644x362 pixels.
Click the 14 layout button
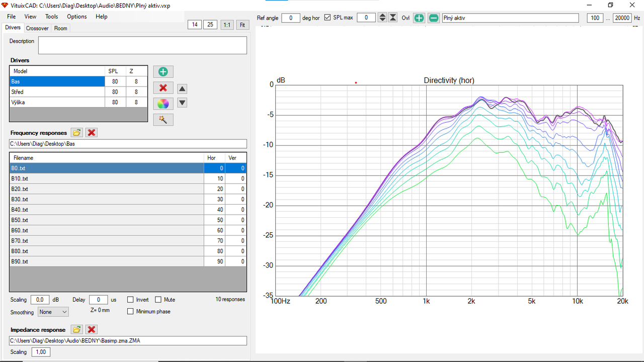pyautogui.click(x=194, y=25)
